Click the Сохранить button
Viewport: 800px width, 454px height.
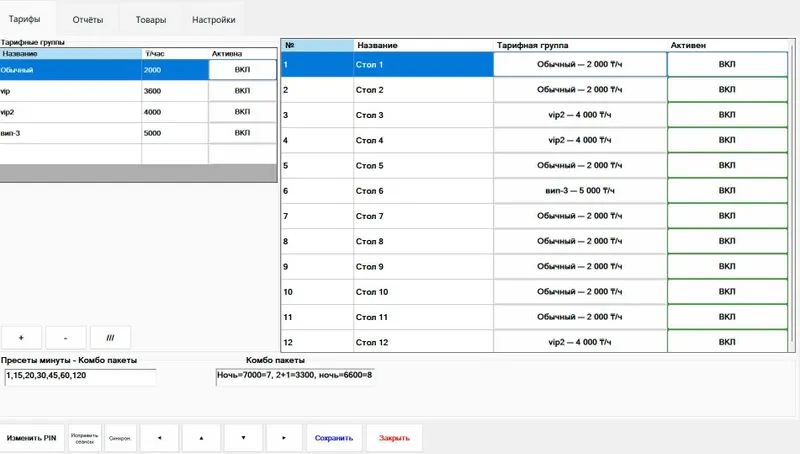click(334, 438)
